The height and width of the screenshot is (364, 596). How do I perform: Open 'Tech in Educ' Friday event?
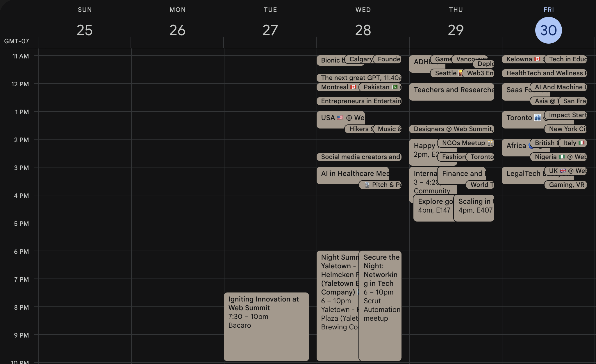pyautogui.click(x=565, y=59)
